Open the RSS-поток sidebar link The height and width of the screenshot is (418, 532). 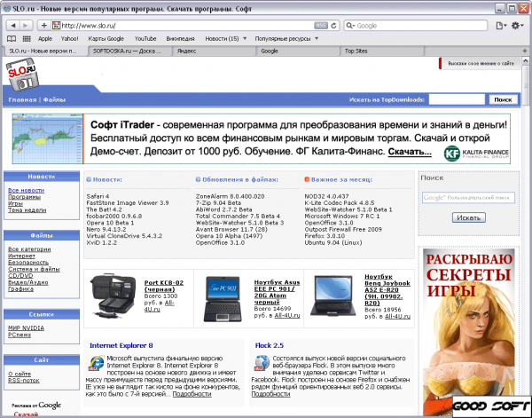[24, 381]
